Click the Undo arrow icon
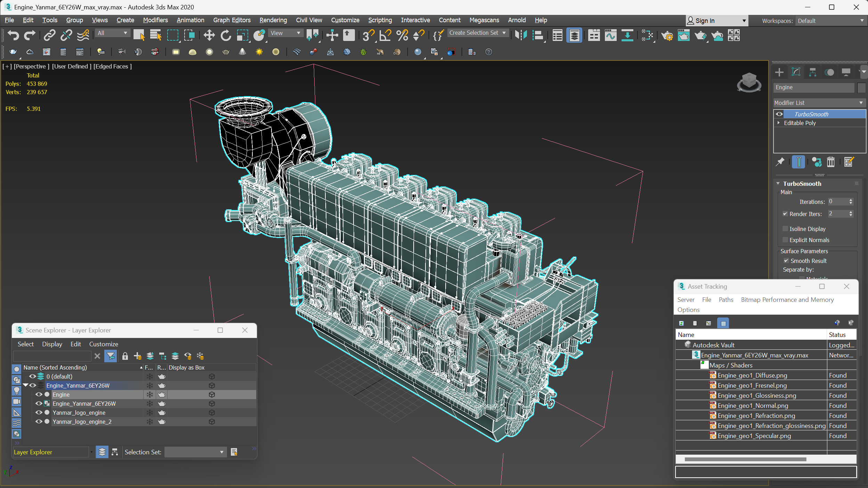The image size is (868, 488). (x=13, y=35)
